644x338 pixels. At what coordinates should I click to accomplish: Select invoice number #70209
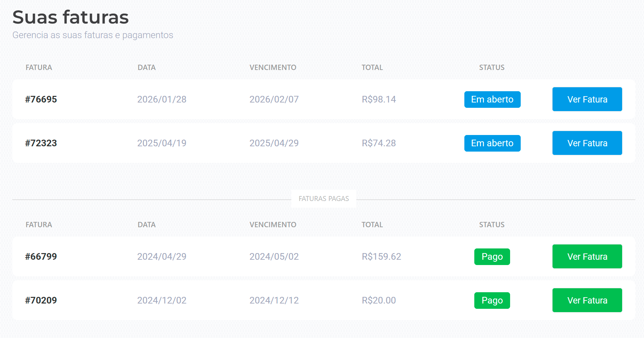41,300
